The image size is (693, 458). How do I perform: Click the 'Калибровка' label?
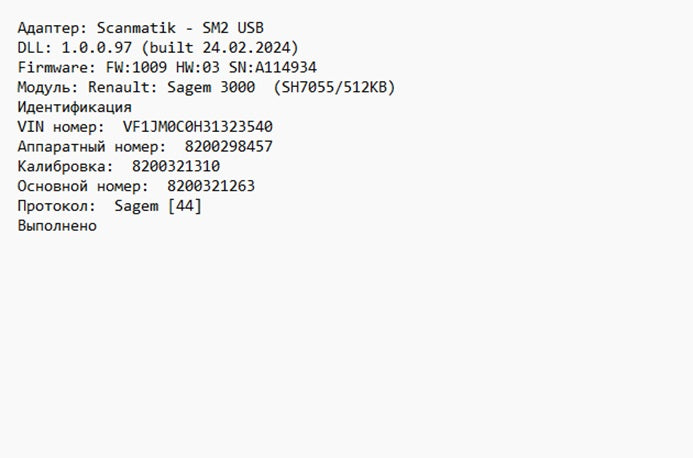(x=62, y=166)
